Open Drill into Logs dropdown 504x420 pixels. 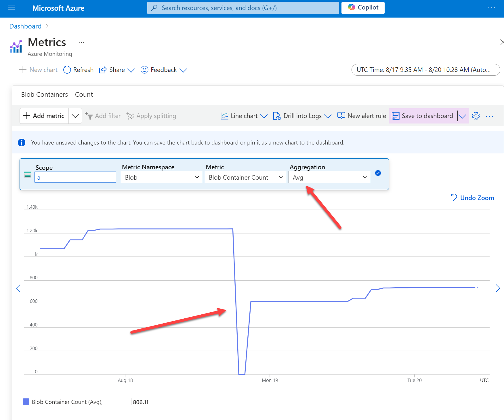pyautogui.click(x=302, y=116)
